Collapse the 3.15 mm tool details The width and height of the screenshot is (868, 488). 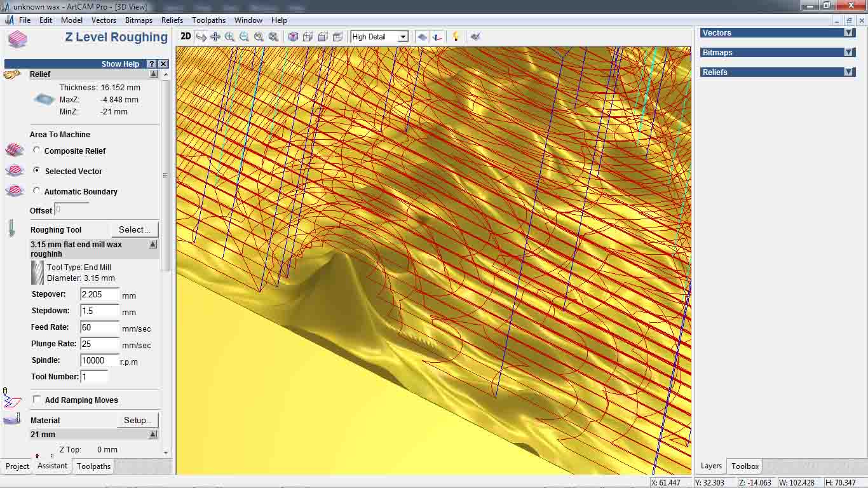(x=153, y=245)
